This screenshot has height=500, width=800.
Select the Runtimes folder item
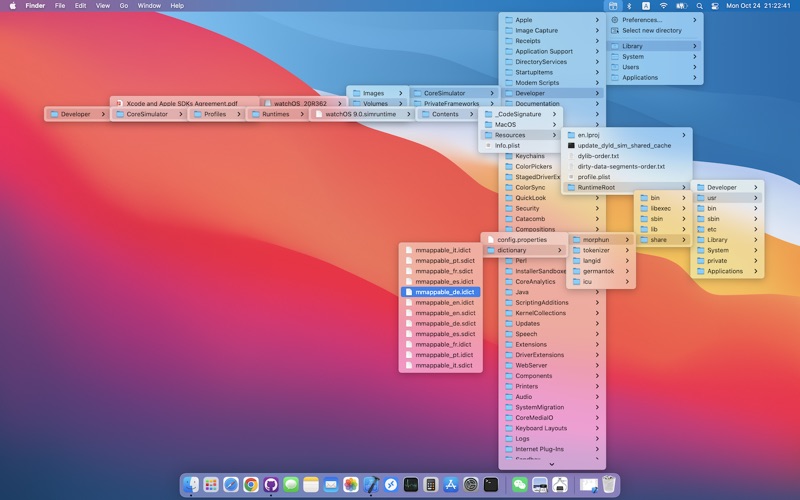pyautogui.click(x=278, y=114)
